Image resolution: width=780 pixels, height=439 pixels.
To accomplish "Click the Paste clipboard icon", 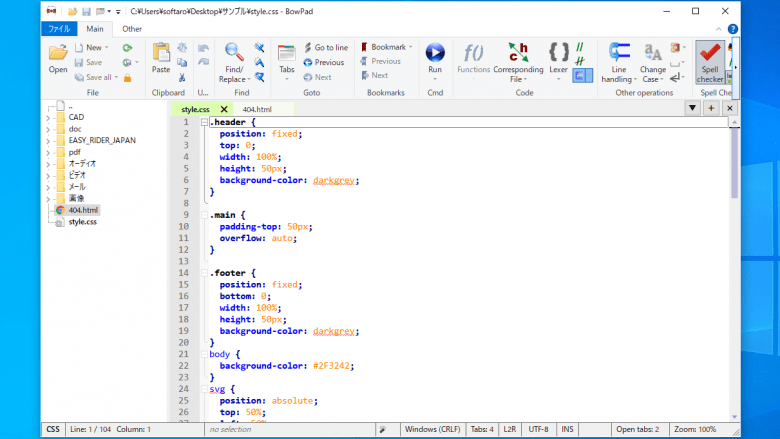I will pyautogui.click(x=161, y=52).
